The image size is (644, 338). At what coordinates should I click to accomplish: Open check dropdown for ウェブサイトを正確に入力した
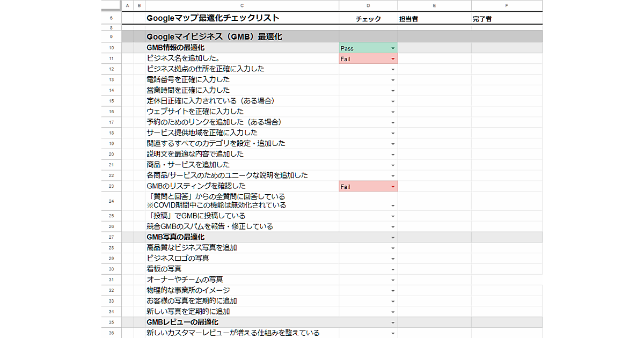click(x=393, y=112)
